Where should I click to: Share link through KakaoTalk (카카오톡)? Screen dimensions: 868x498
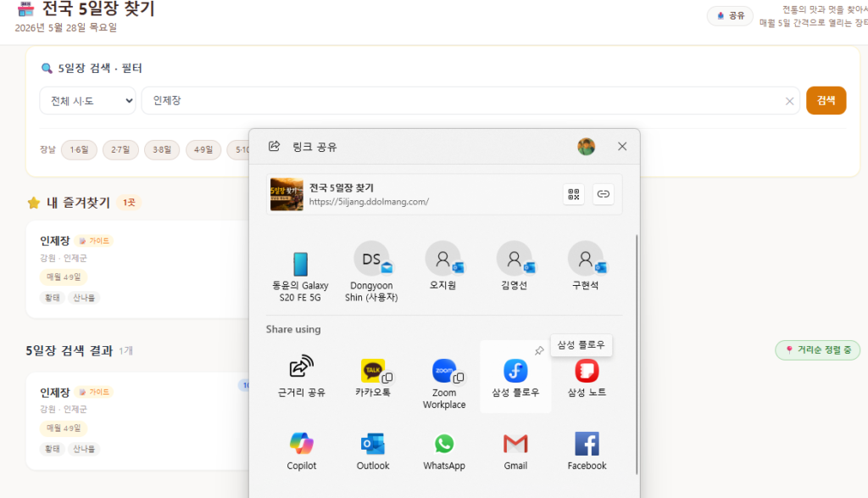(373, 376)
